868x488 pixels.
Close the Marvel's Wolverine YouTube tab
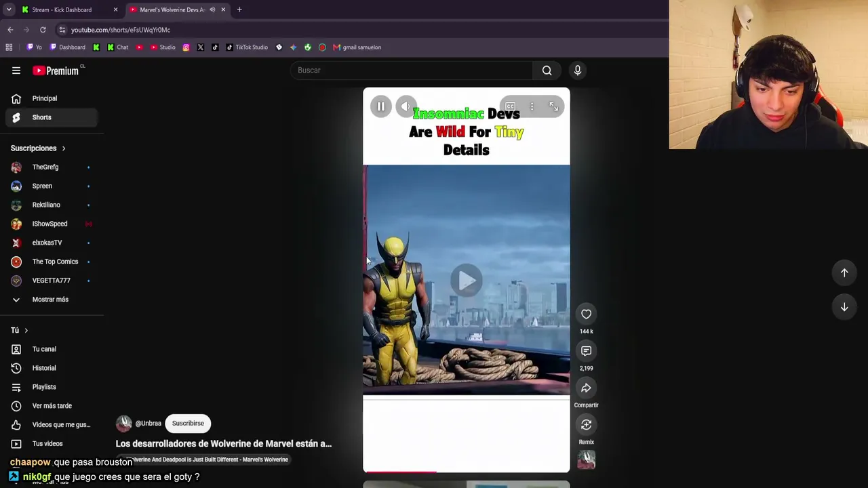(x=223, y=9)
